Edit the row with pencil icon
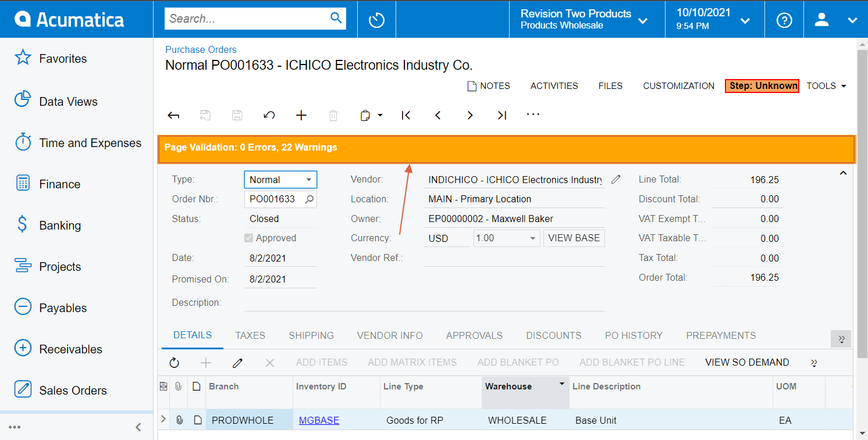The image size is (868, 440). point(237,363)
